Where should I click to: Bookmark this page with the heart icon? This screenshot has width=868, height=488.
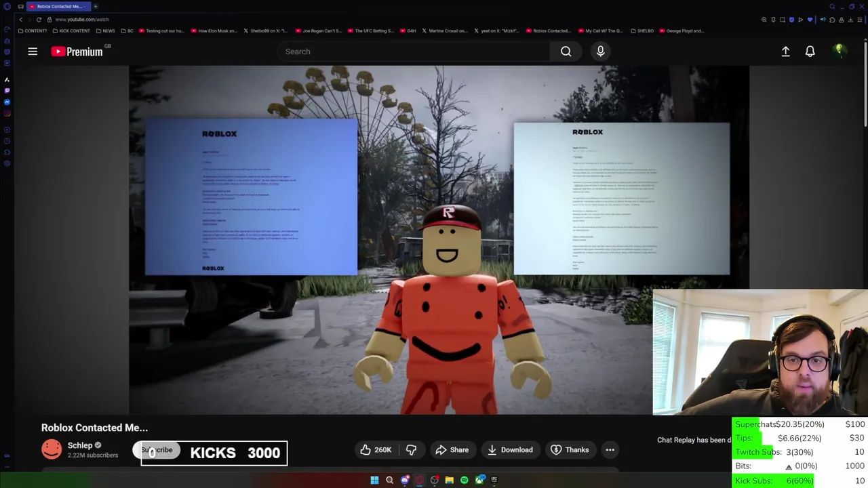tap(810, 20)
